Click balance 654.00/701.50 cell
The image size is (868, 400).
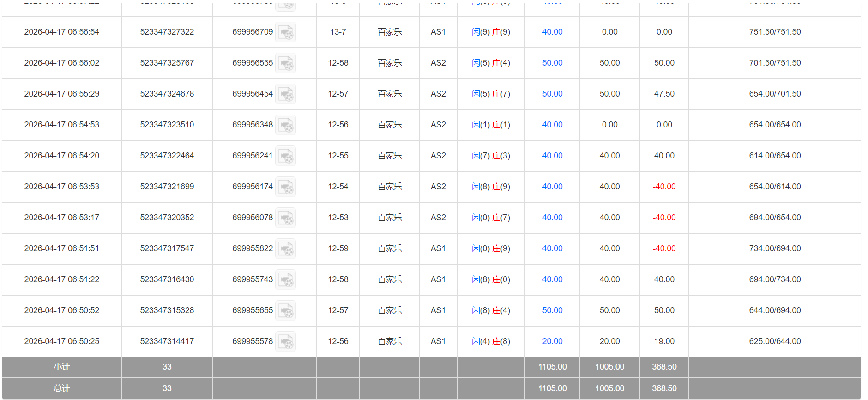pos(775,94)
